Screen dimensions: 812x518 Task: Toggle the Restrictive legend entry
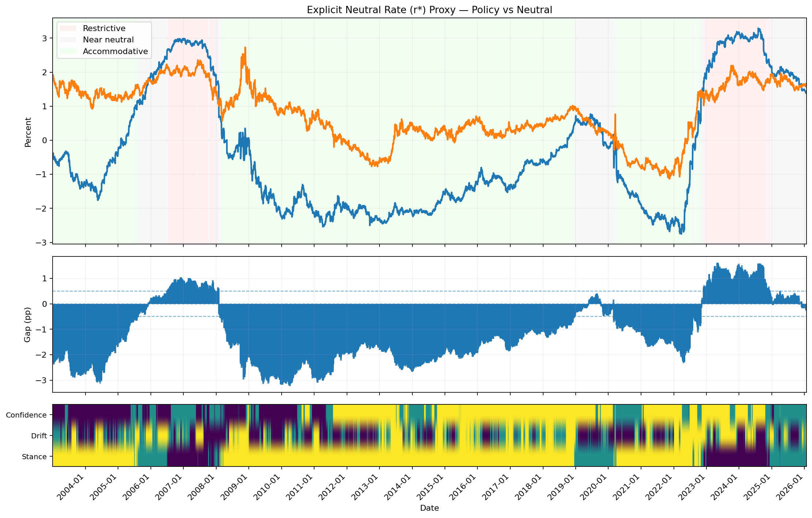[104, 28]
